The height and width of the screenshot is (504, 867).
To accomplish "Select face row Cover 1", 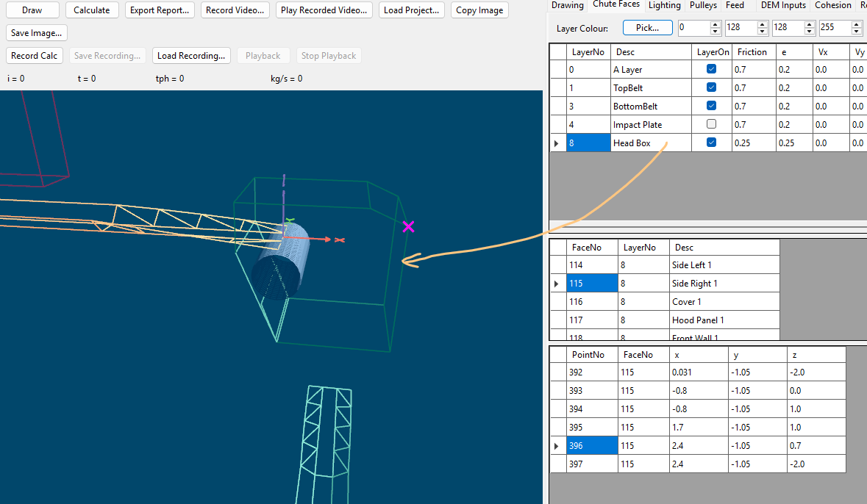I will click(x=724, y=302).
